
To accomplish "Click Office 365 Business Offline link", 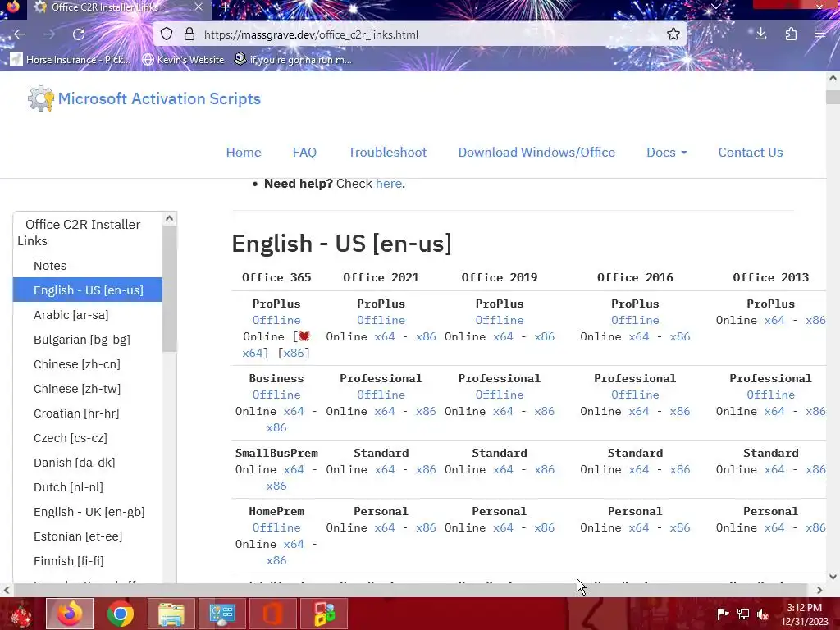I will [276, 395].
